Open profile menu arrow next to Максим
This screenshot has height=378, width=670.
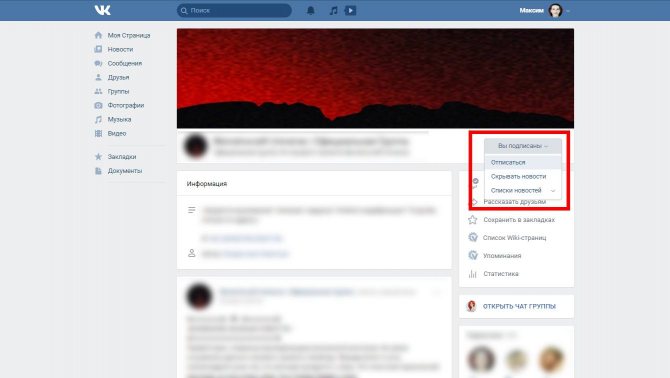click(x=568, y=11)
